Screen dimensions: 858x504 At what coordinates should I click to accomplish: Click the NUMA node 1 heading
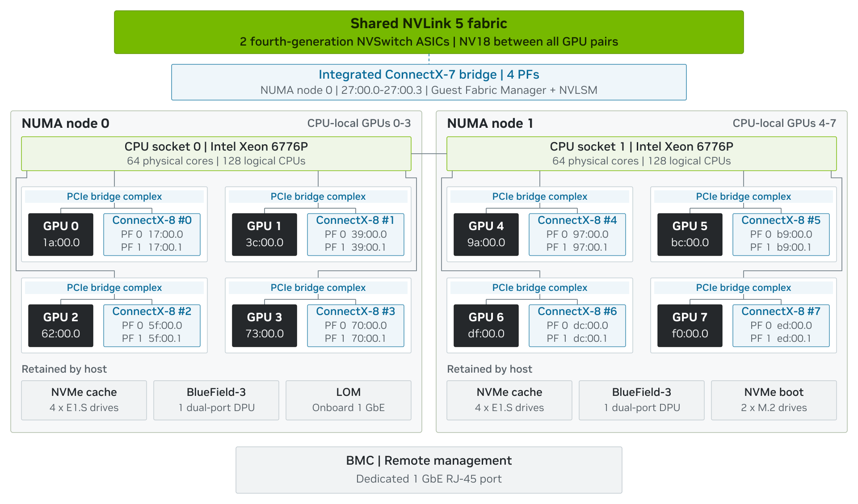(490, 123)
